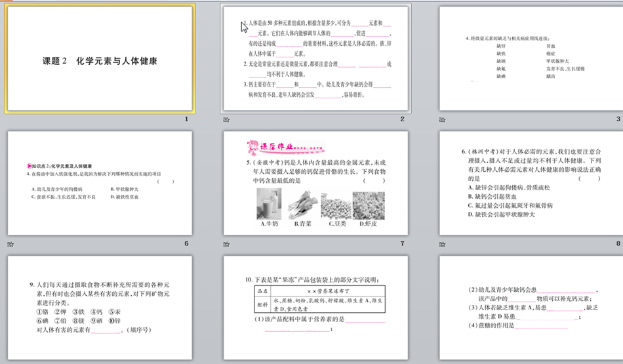The image size is (623, 364).
Task: Click the 虾皮 picture in slide 7
Action: [x=369, y=205]
